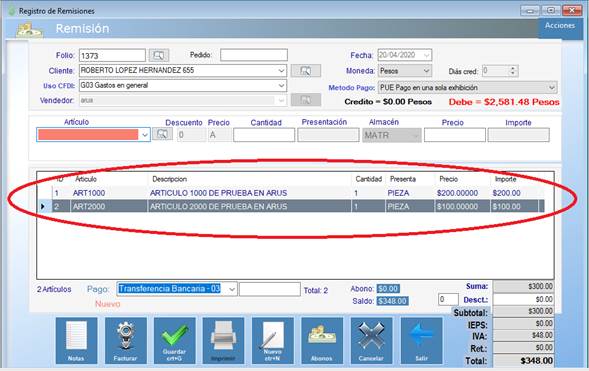Expand the Uso CFDI dropdown

click(281, 86)
